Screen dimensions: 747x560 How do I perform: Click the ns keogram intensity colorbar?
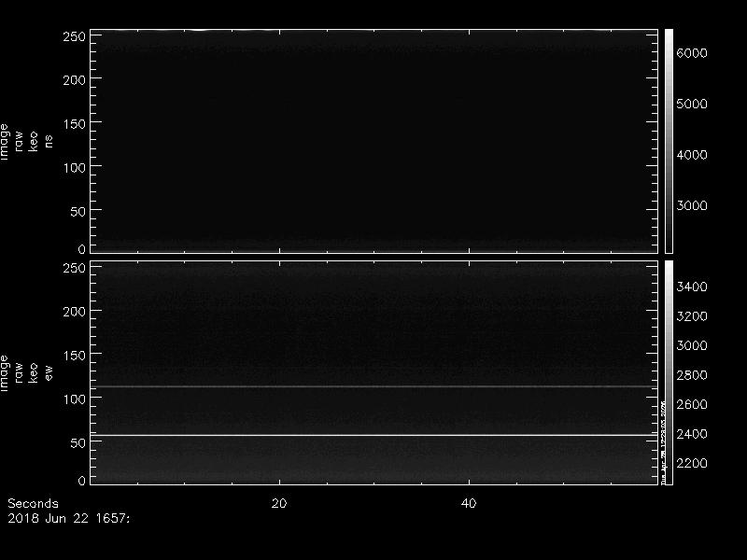pos(669,141)
